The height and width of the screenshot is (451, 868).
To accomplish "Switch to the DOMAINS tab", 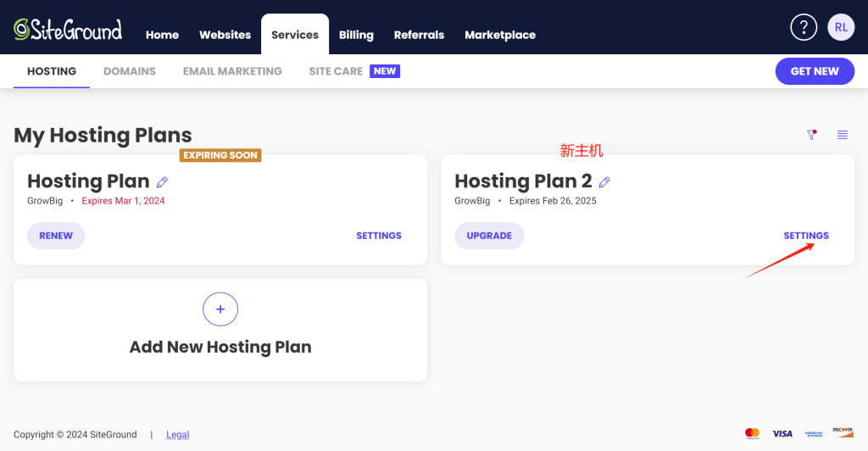I will click(x=130, y=71).
